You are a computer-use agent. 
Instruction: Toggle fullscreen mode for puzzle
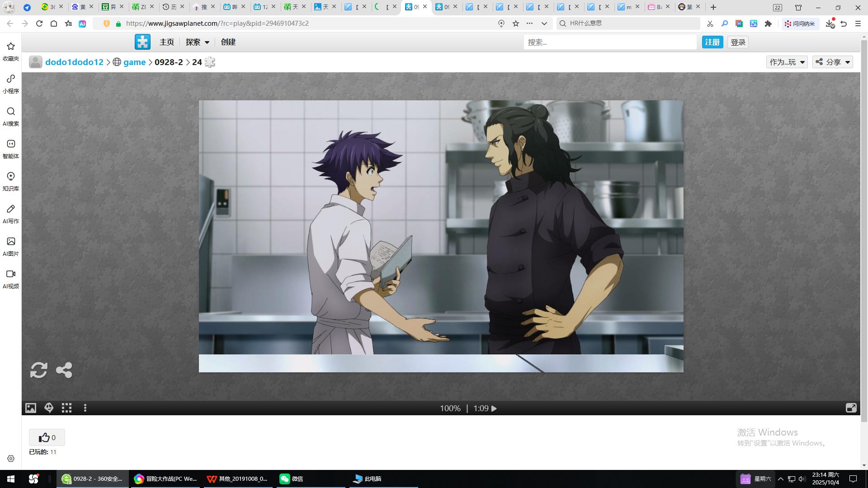coord(851,408)
